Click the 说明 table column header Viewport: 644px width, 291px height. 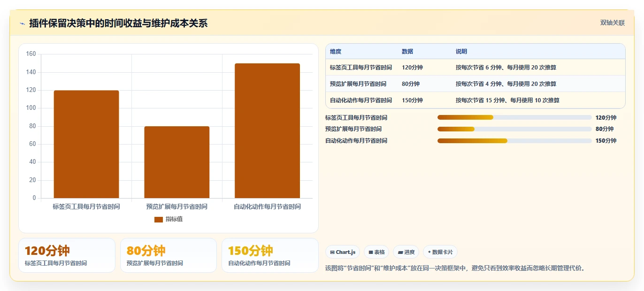(461, 52)
